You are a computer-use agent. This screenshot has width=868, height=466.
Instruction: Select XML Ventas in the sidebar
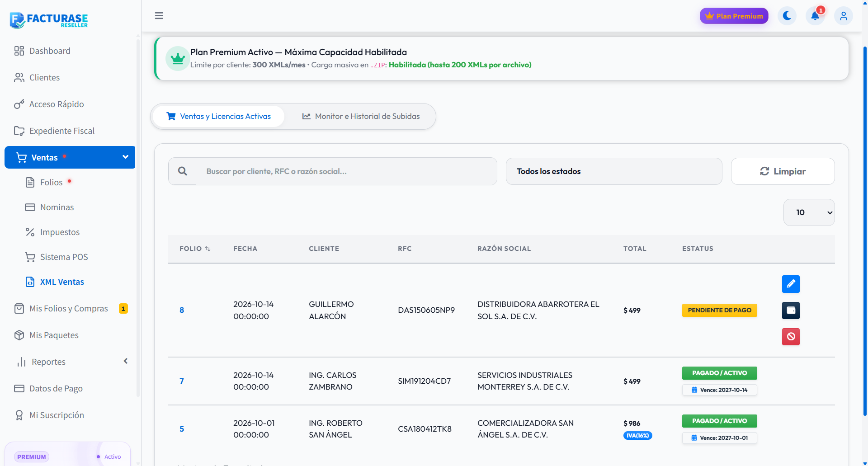[70, 282]
